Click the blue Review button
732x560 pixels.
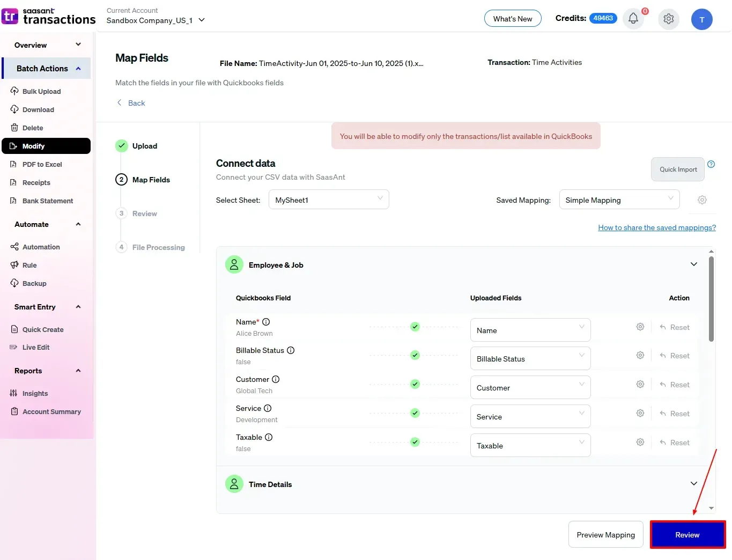(687, 534)
